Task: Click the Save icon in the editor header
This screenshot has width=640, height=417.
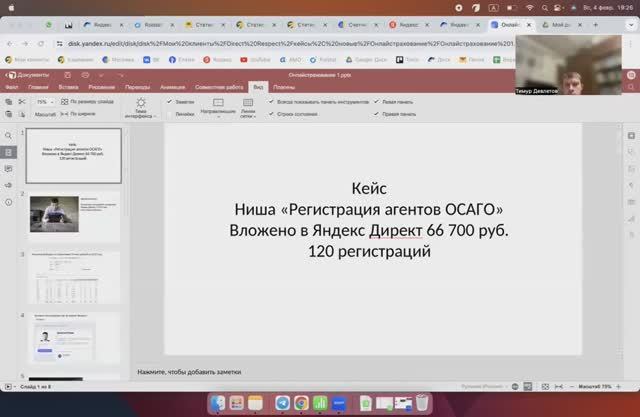Action: [x=68, y=75]
